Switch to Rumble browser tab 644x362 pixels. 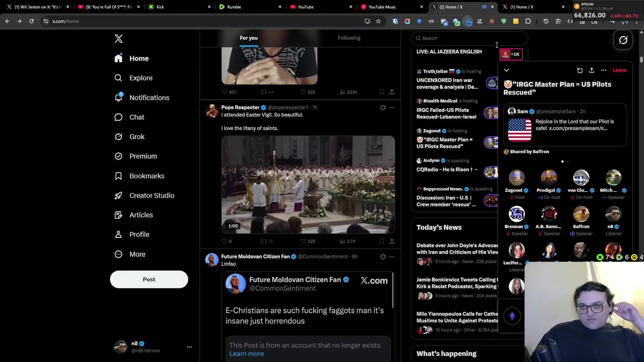point(249,7)
